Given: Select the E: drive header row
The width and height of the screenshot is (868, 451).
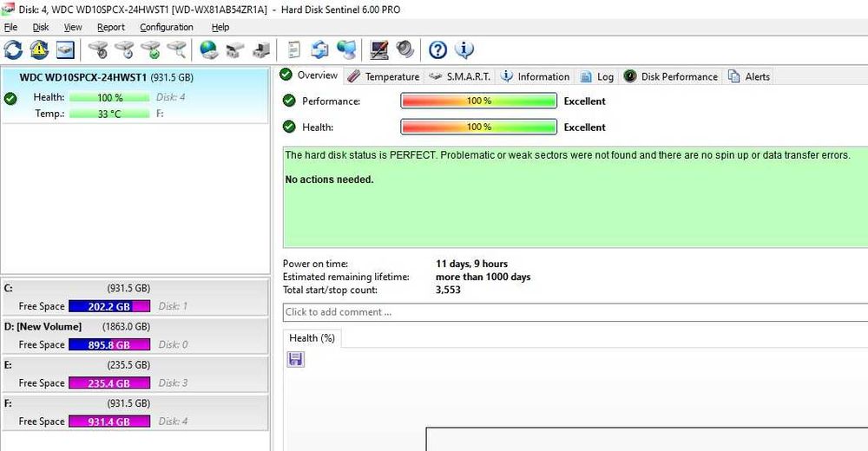Looking at the screenshot, I should (135, 365).
